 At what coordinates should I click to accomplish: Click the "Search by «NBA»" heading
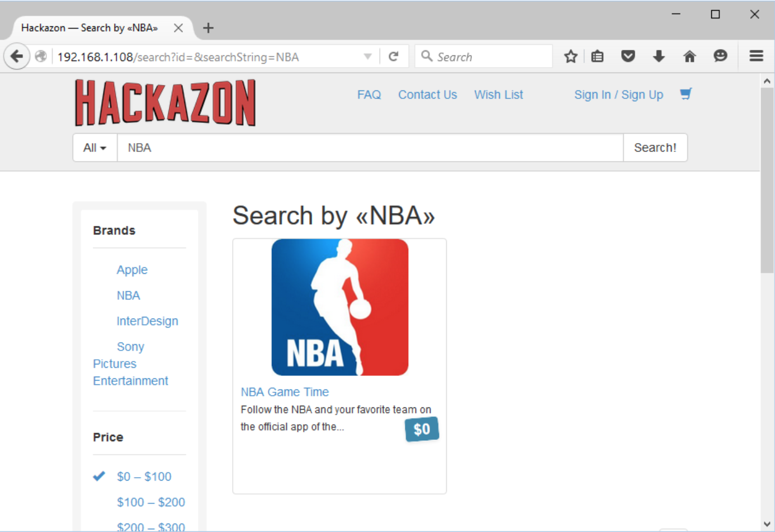[334, 216]
